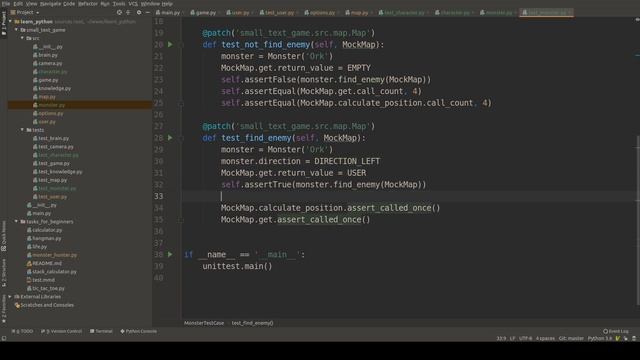Open the VCS menu

pos(133,4)
